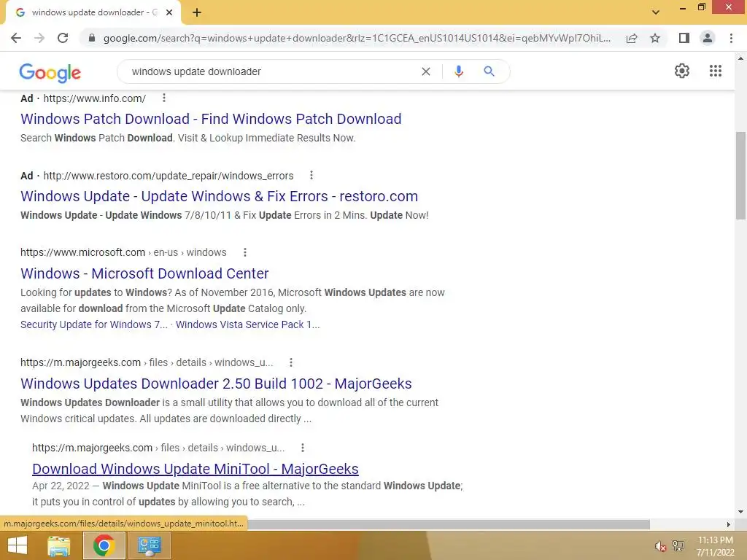Viewport: 747px width, 560px height.
Task: Open options for info.com ad
Action: [x=164, y=98]
